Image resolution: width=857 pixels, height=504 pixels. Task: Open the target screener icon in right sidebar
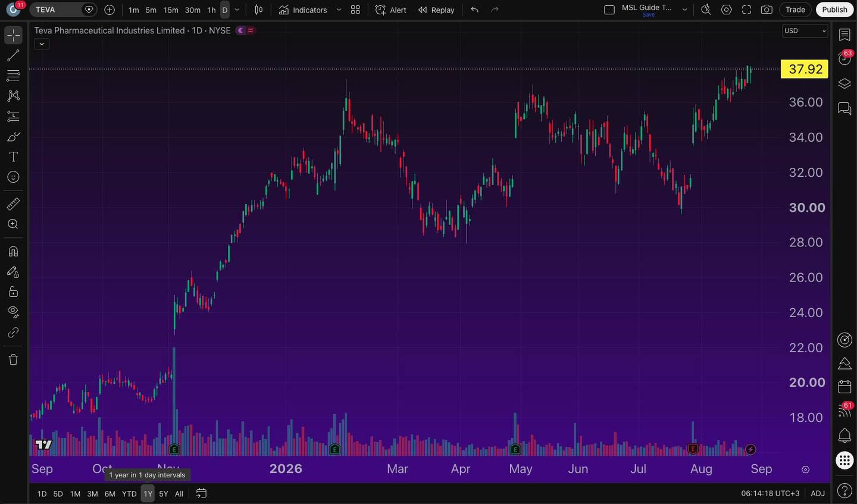point(845,340)
